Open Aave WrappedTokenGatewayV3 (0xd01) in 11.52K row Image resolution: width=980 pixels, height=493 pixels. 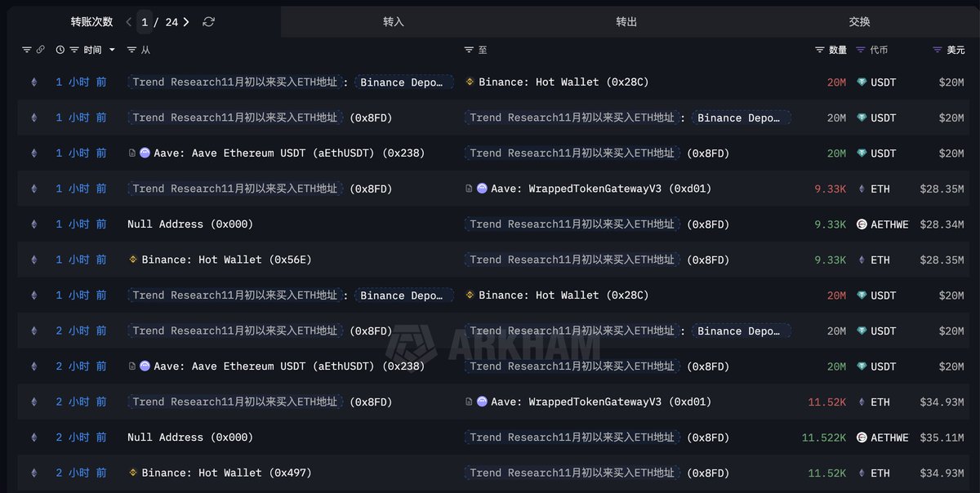pyautogui.click(x=601, y=402)
